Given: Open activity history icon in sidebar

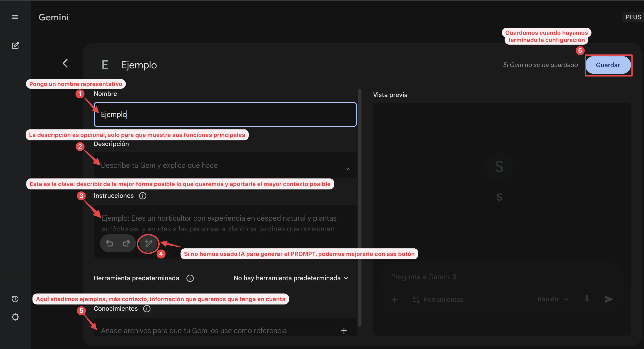Looking at the screenshot, I should (15, 299).
